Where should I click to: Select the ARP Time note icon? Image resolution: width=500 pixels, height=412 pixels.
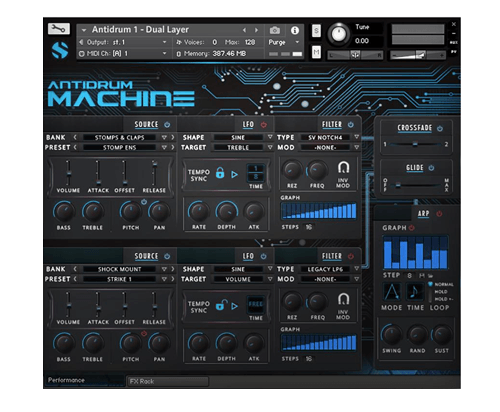point(414,292)
